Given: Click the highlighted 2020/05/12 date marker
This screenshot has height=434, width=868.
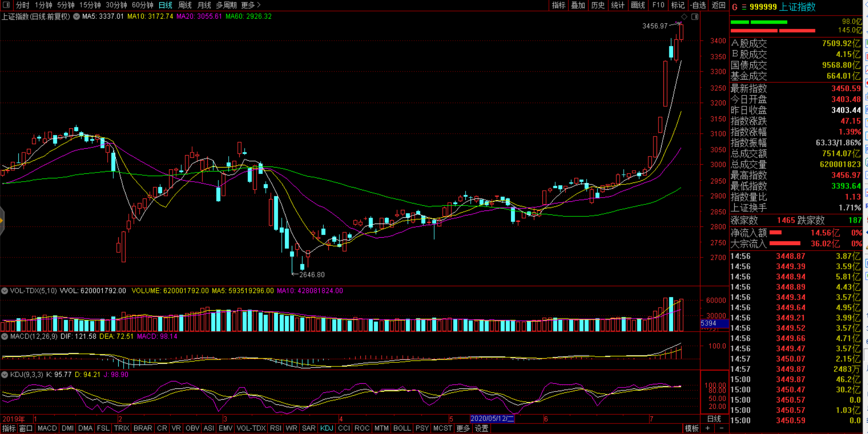Looking at the screenshot, I should (492, 418).
